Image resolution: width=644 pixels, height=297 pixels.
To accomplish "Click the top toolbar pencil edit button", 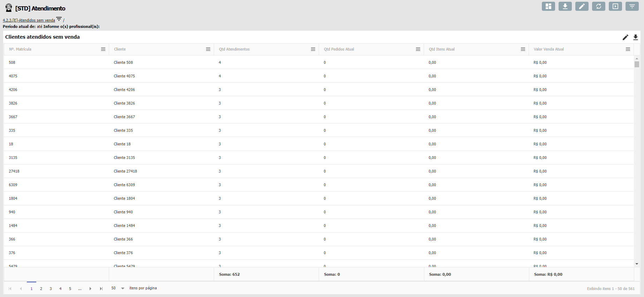I will pyautogui.click(x=582, y=6).
